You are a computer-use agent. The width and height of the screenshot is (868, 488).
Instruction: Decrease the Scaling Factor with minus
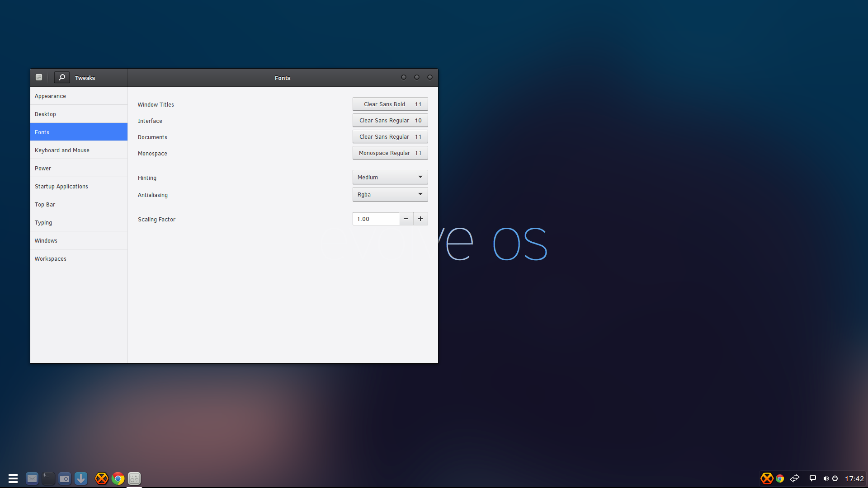coord(406,219)
